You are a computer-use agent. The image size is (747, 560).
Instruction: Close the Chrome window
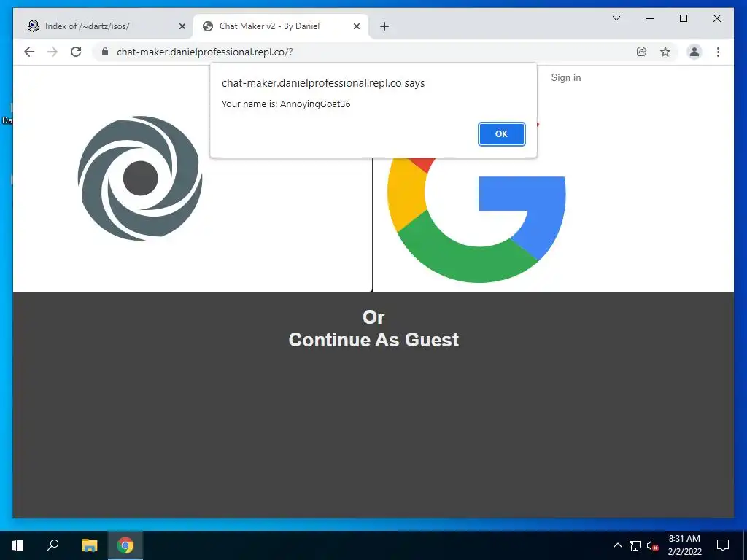716,18
